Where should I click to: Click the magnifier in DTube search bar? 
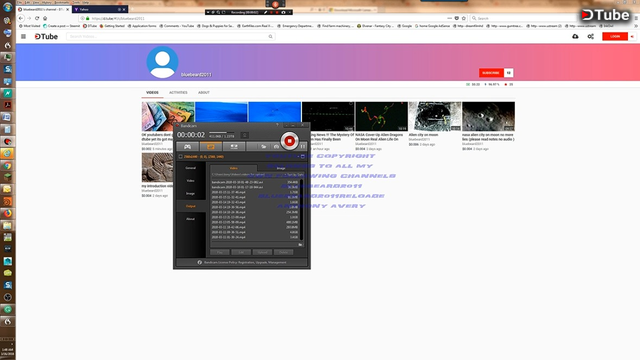[x=270, y=36]
